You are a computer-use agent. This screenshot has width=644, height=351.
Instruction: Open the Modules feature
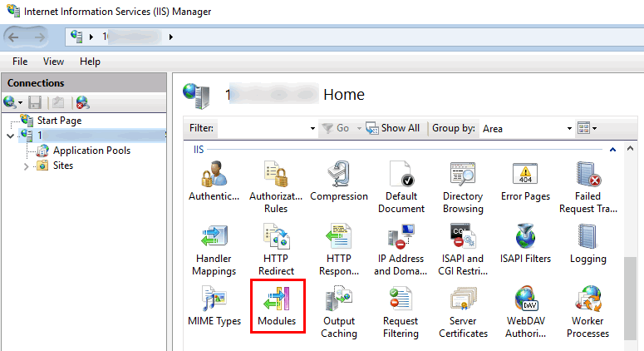277,306
